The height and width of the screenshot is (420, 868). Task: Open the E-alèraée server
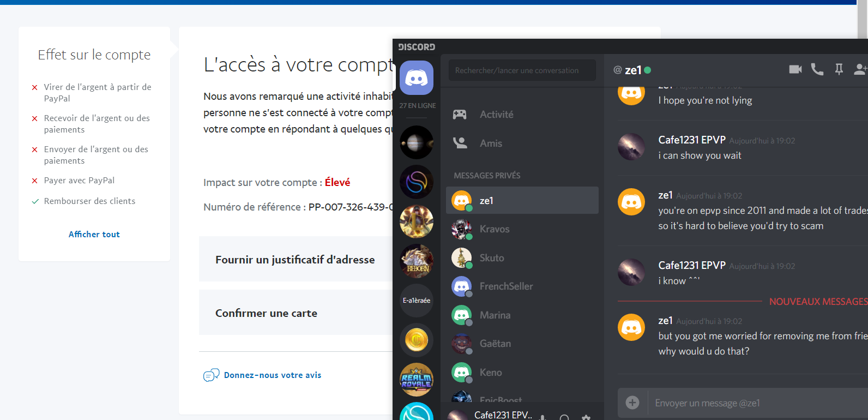point(417,301)
